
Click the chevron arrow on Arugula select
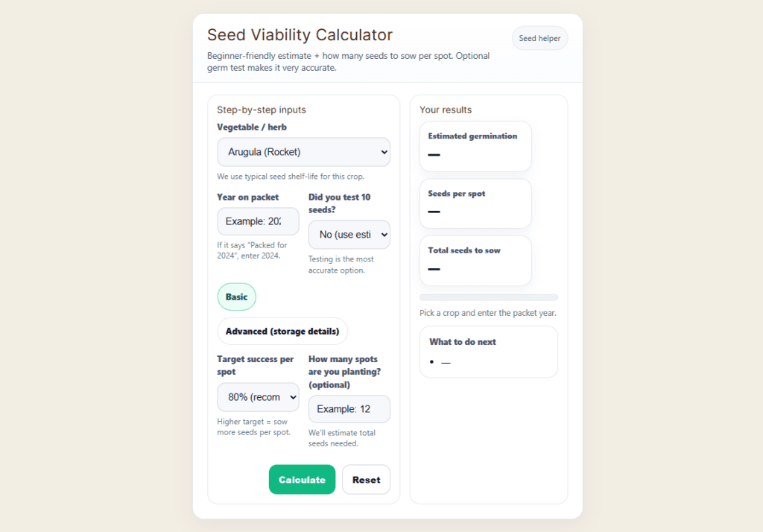pyautogui.click(x=384, y=152)
